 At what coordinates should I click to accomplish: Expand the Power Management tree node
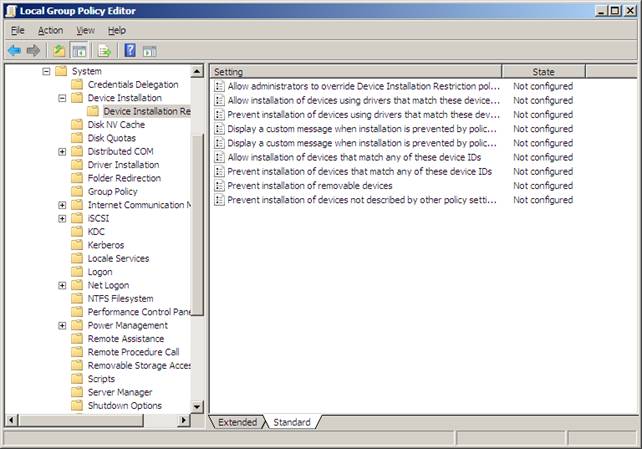(62, 325)
